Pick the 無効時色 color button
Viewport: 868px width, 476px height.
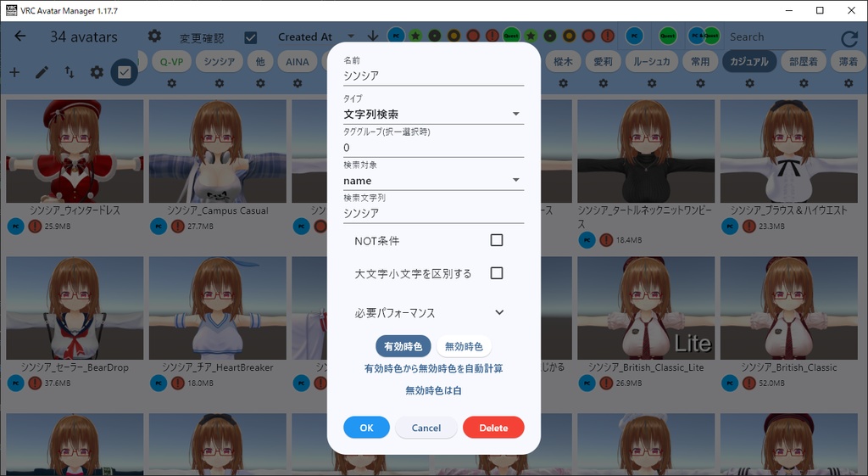pyautogui.click(x=464, y=346)
